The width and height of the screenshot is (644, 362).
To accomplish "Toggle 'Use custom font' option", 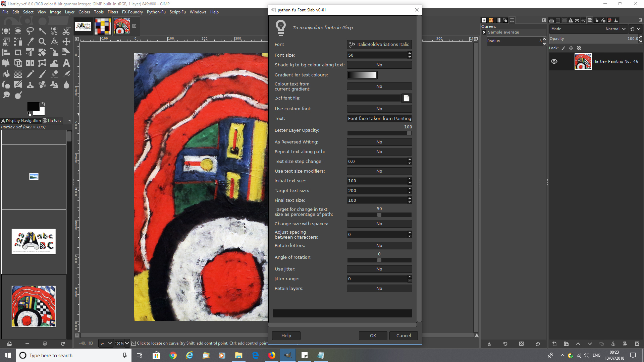I will 379,109.
